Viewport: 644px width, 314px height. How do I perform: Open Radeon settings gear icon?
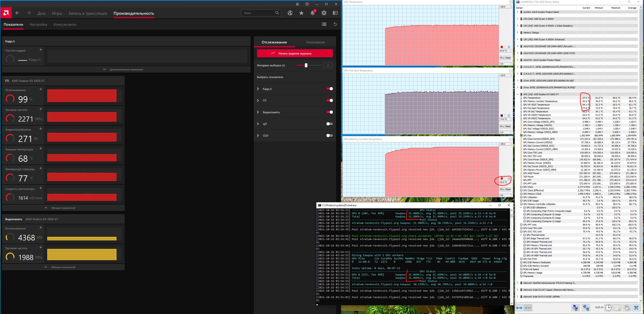pyautogui.click(x=324, y=13)
